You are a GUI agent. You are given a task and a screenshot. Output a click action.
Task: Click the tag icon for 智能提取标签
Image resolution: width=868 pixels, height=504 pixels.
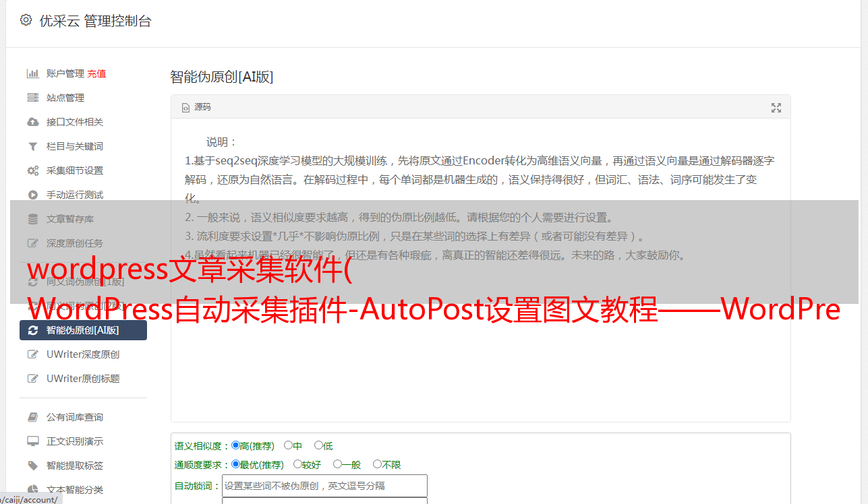(x=32, y=466)
